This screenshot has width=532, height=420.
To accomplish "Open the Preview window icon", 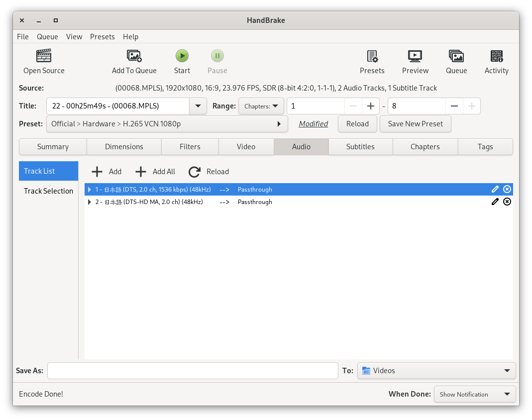I will click(415, 56).
